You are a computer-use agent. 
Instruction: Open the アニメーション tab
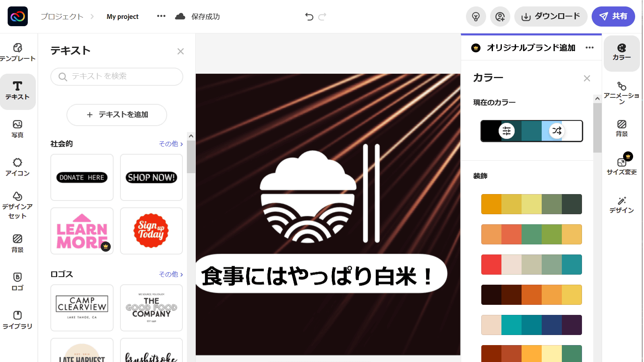[x=622, y=93]
